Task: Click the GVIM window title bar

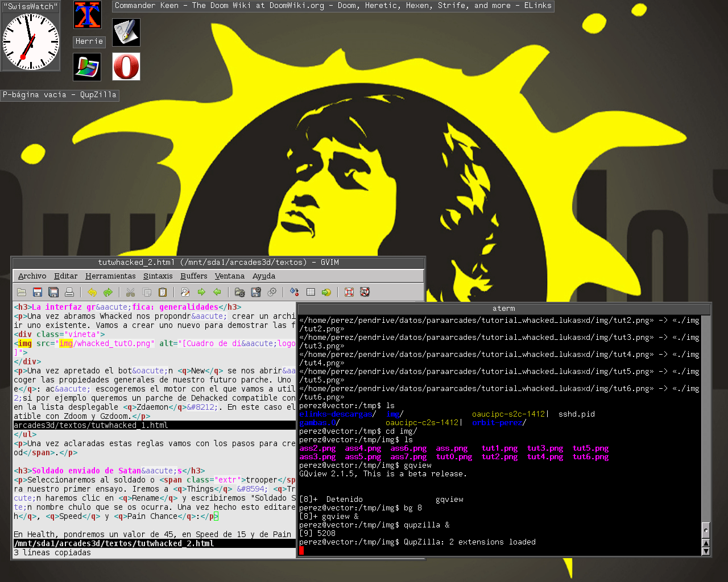Action: [218, 263]
